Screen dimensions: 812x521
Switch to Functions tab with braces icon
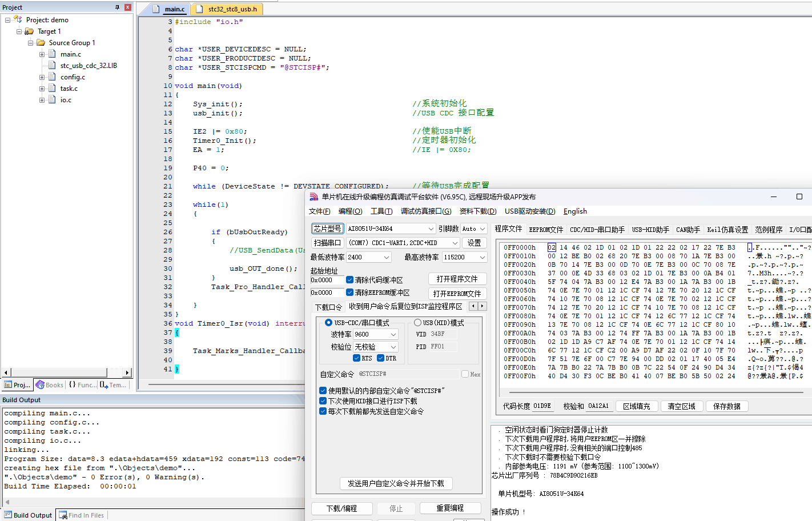[73, 385]
